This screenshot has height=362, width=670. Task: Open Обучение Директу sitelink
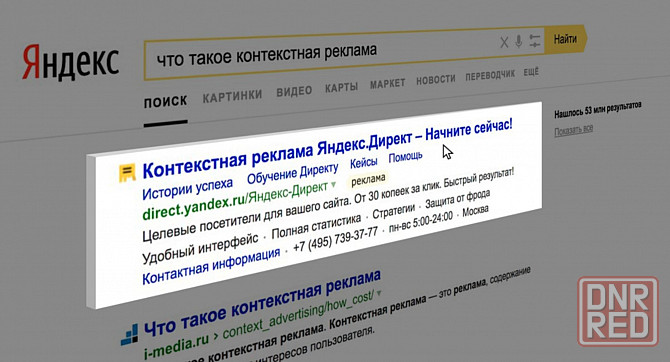293,174
